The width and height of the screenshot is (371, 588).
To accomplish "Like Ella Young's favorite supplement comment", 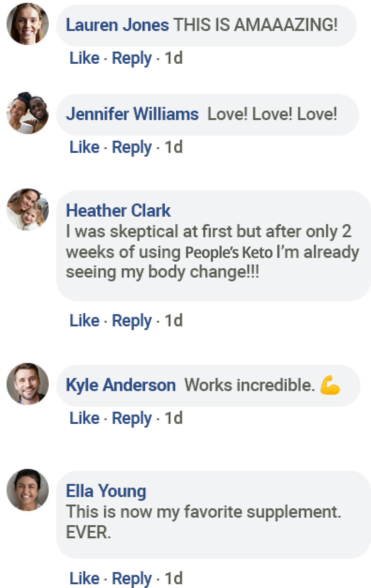I will pos(84,579).
